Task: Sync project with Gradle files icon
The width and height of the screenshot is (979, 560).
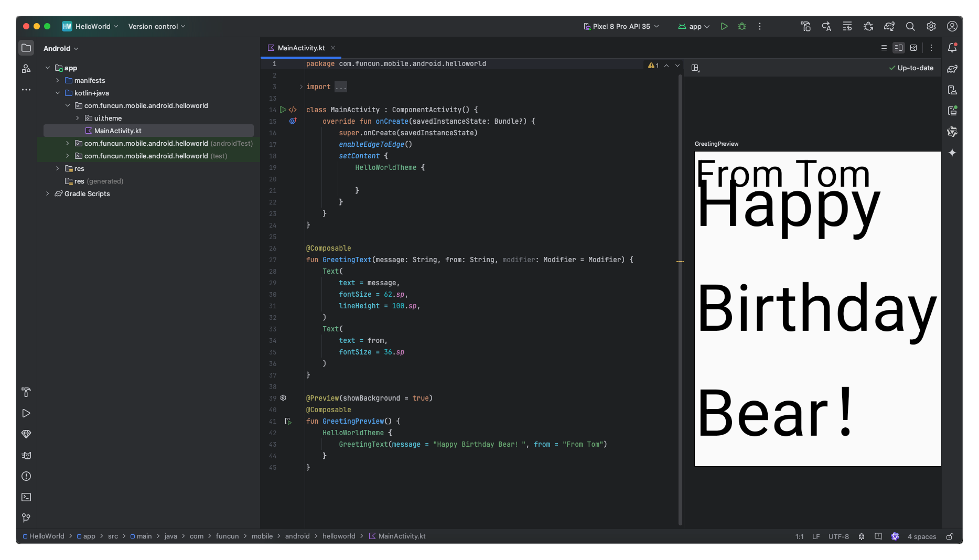Action: point(889,26)
